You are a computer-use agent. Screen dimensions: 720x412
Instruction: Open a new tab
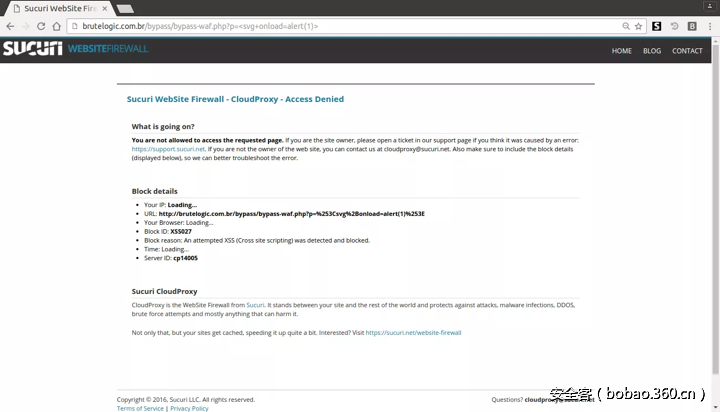tap(126, 8)
